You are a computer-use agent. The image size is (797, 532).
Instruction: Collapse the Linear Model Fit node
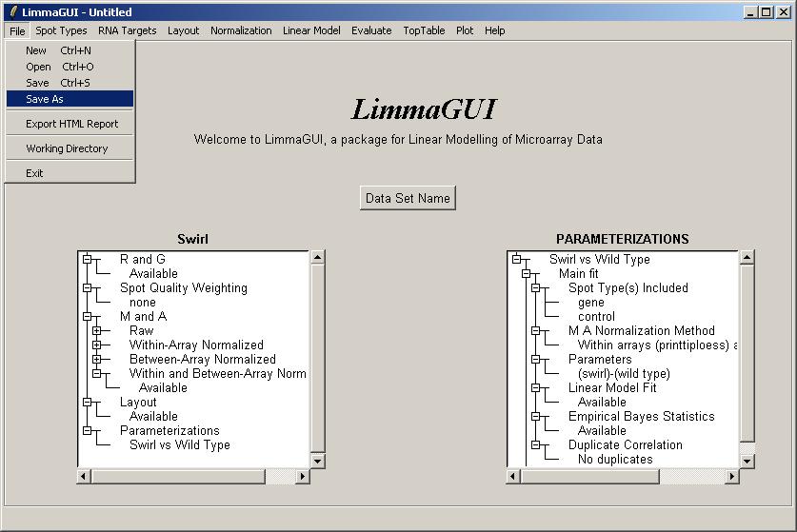[535, 388]
